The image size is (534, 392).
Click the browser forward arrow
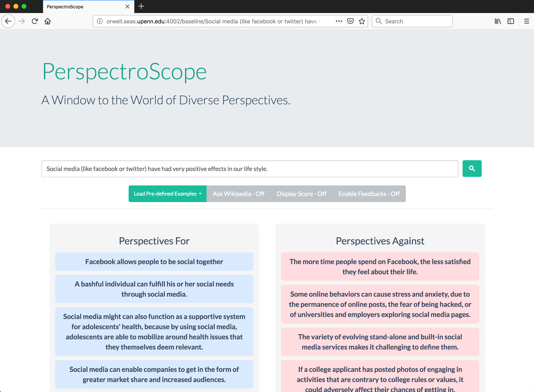[x=22, y=21]
